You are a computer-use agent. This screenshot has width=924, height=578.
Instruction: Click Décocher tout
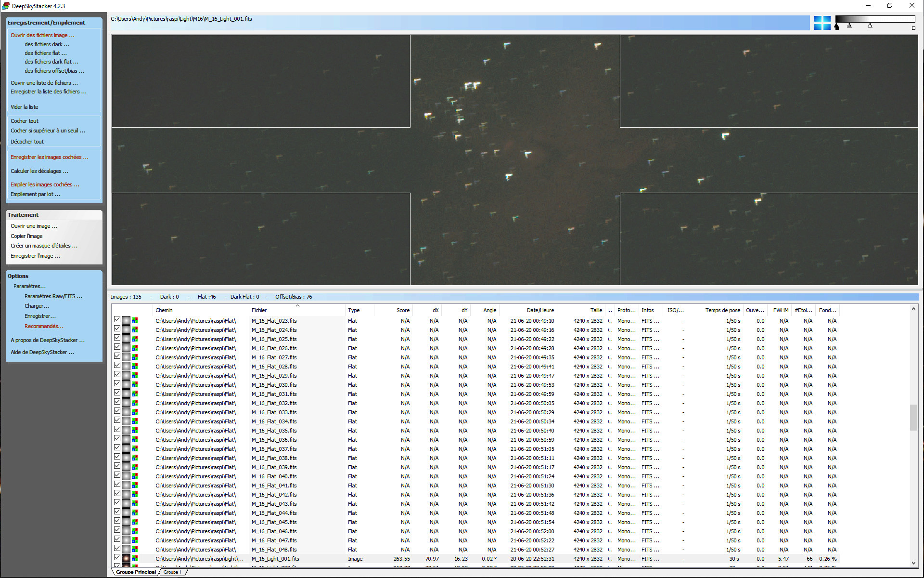click(27, 142)
